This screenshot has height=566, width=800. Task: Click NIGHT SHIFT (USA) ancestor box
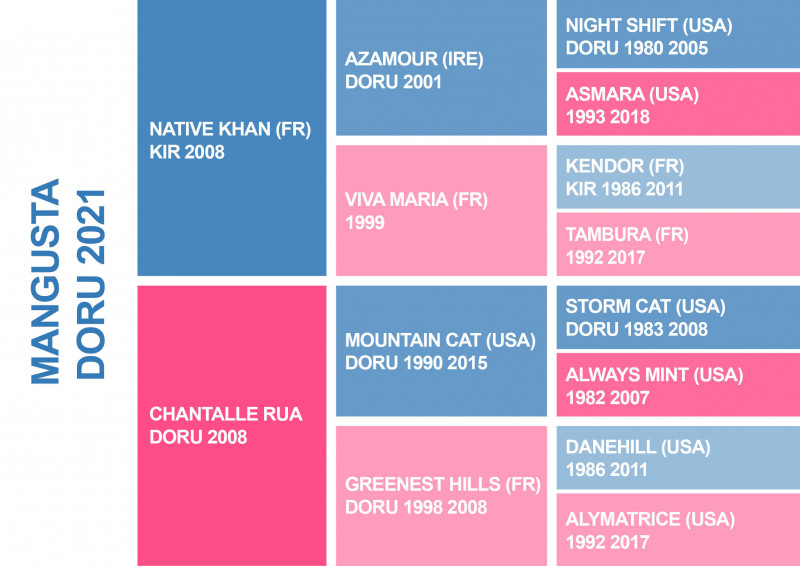pyautogui.click(x=678, y=34)
